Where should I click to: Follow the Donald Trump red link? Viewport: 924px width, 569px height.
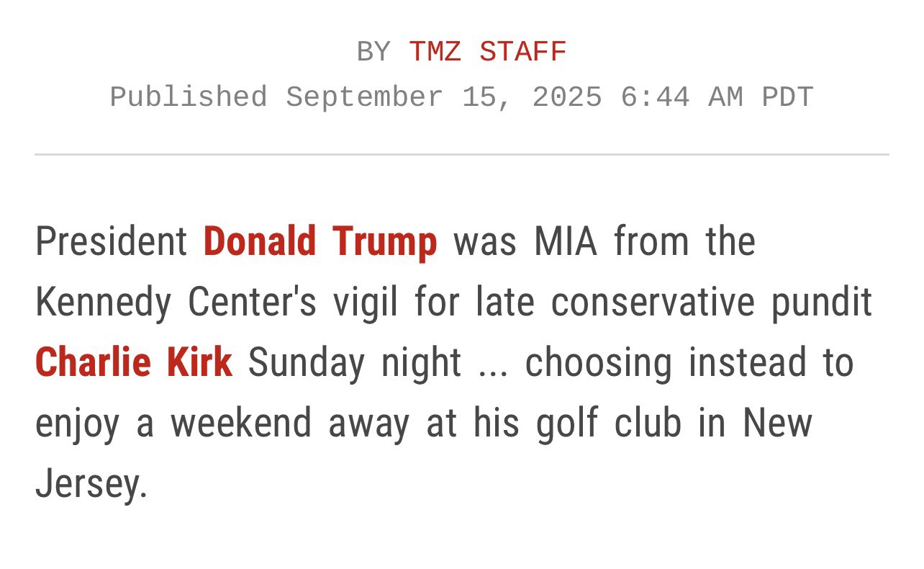click(x=320, y=241)
